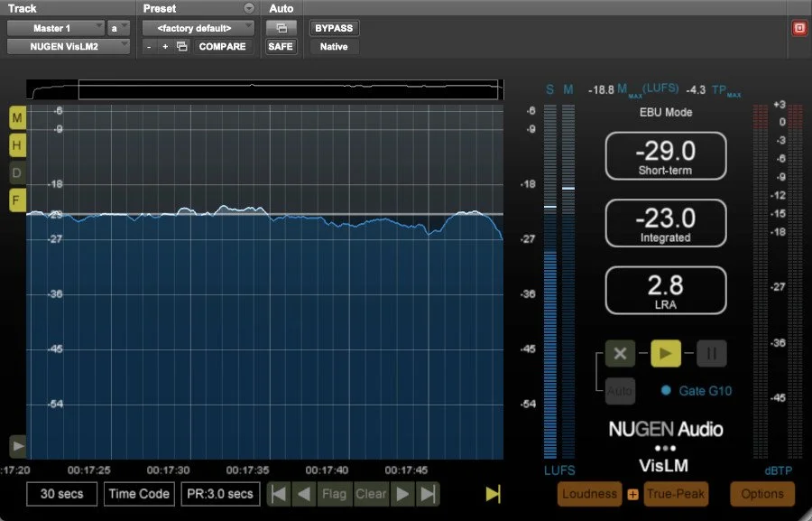Open the Loudness settings button
Viewport: 812px width, 521px height.
(589, 494)
